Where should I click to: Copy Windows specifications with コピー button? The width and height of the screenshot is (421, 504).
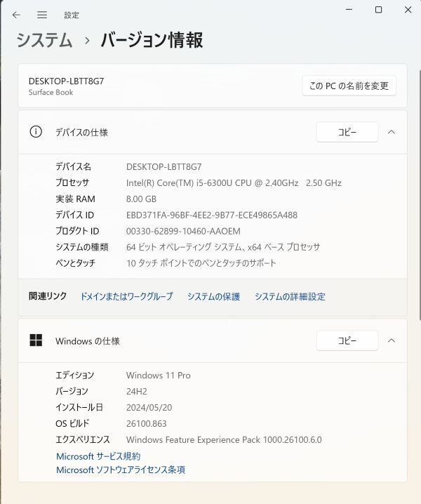[x=347, y=340]
